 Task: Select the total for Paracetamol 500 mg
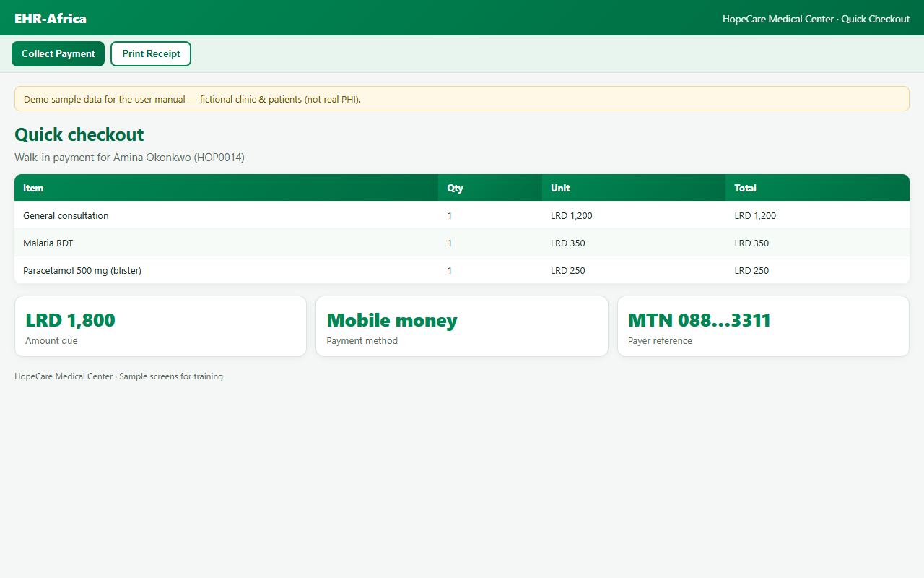click(x=751, y=270)
